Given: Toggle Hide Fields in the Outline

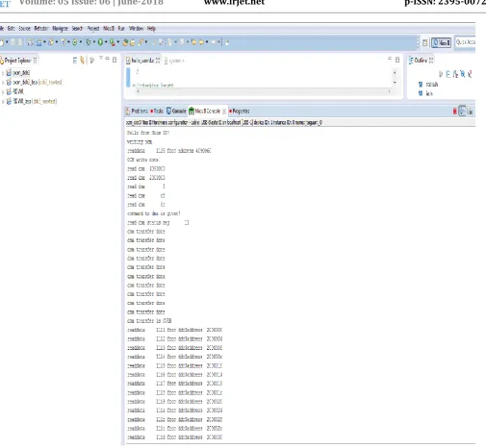Looking at the screenshot, I should 463,74.
